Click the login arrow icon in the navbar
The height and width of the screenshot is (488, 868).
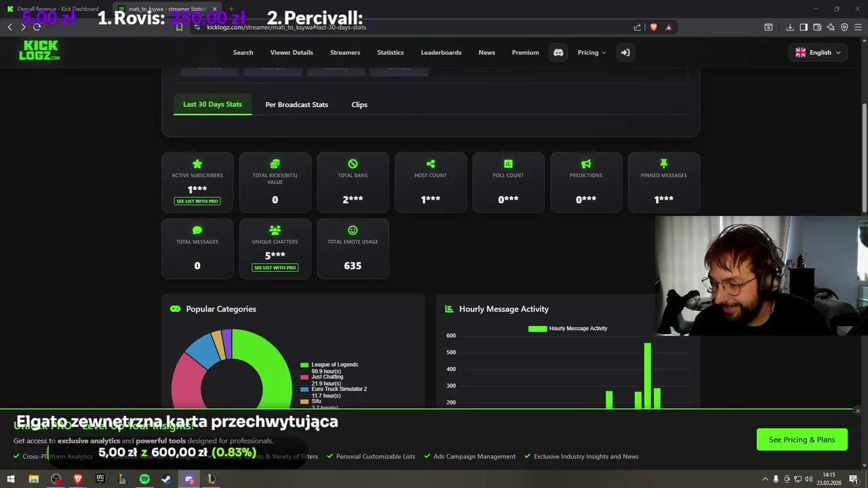[625, 52]
